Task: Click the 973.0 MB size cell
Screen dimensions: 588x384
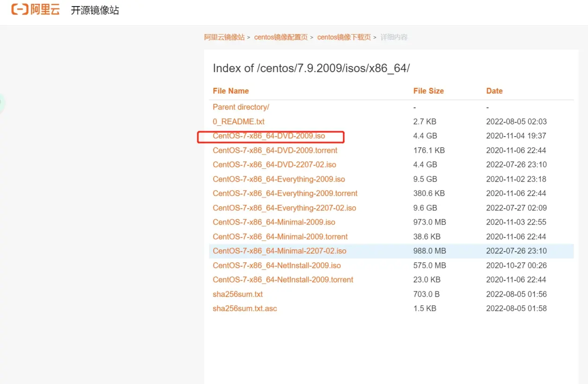Action: (x=430, y=222)
